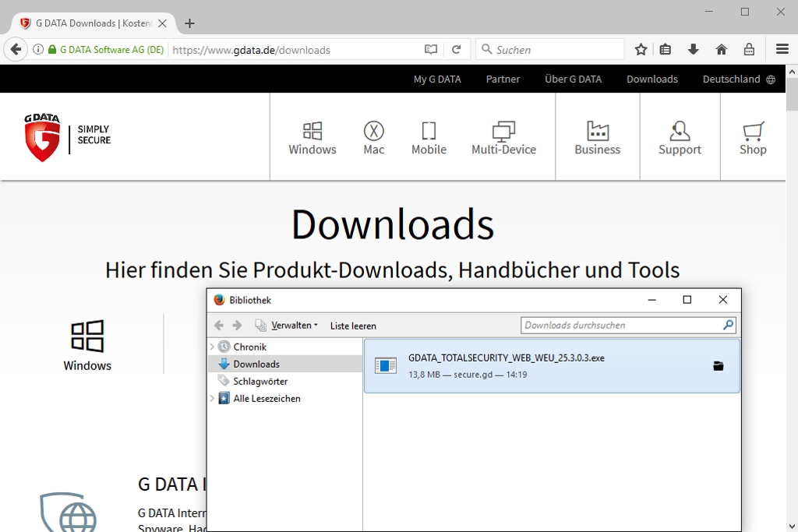798x532 pixels.
Task: Click the G DATA shield logo
Action: [42, 137]
